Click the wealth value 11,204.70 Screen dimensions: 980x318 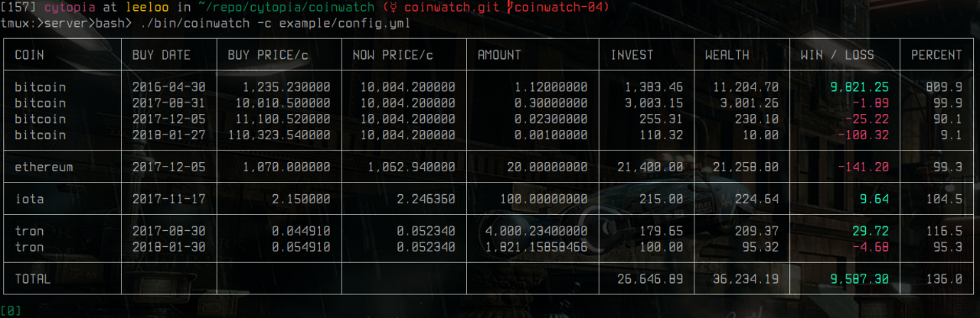click(746, 87)
